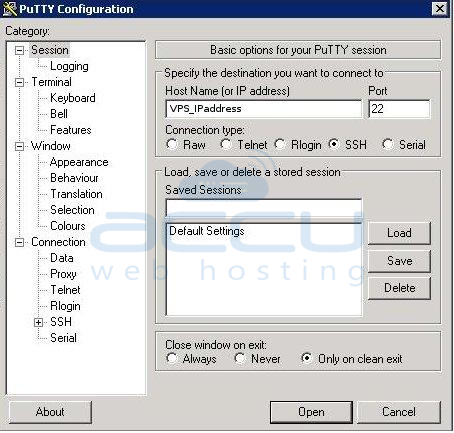Image resolution: width=454 pixels, height=433 pixels.
Task: Focus the Port input field
Action: pos(399,109)
